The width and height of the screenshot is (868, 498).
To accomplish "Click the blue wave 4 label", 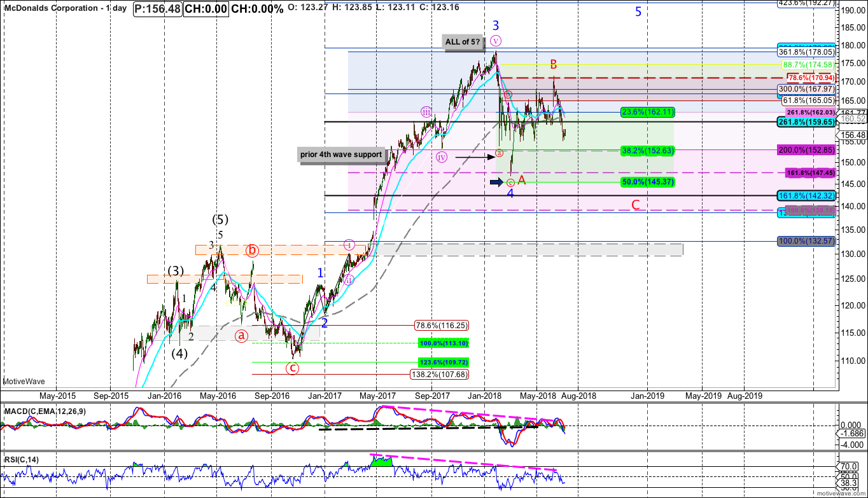I will (x=510, y=193).
